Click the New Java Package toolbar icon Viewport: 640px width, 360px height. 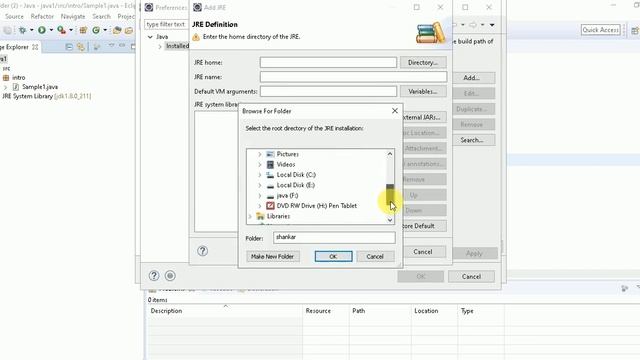83,30
